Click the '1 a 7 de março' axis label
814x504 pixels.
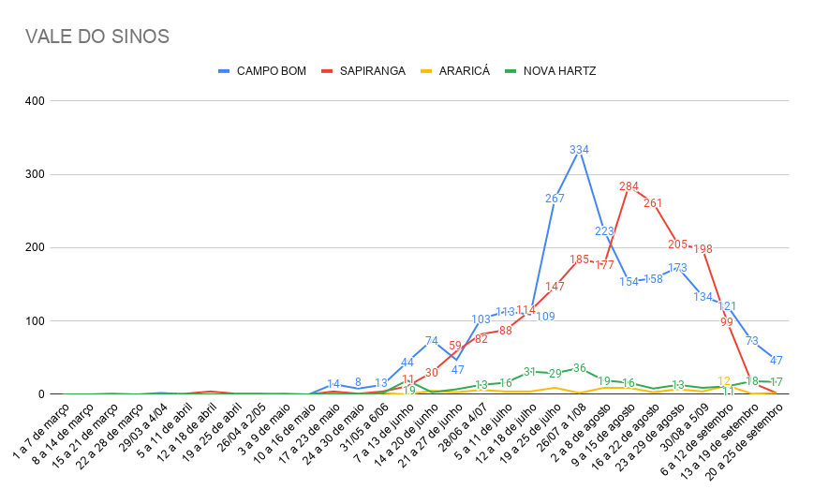(x=42, y=432)
